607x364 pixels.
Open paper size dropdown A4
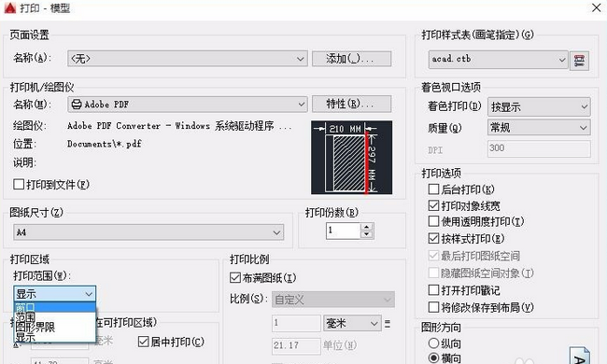(x=148, y=232)
